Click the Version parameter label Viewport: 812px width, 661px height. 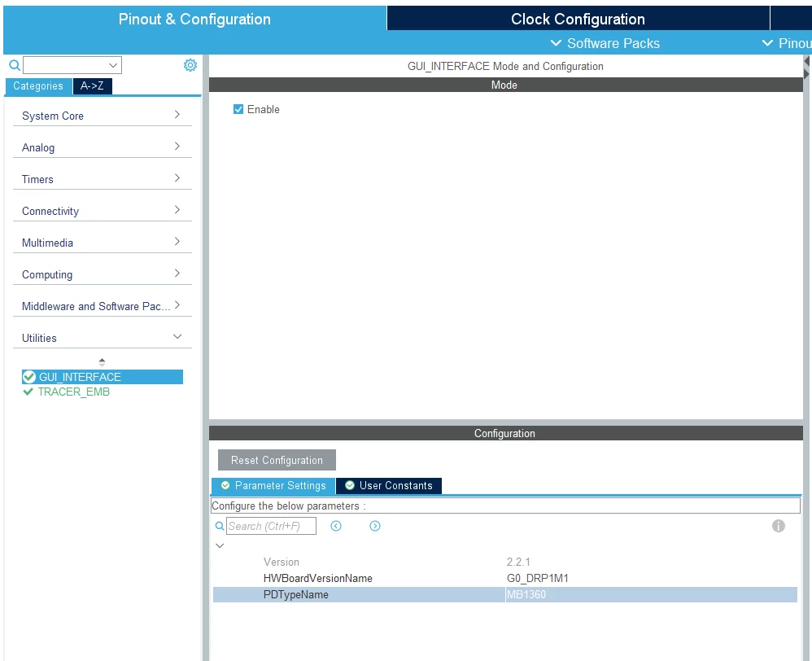(x=282, y=562)
